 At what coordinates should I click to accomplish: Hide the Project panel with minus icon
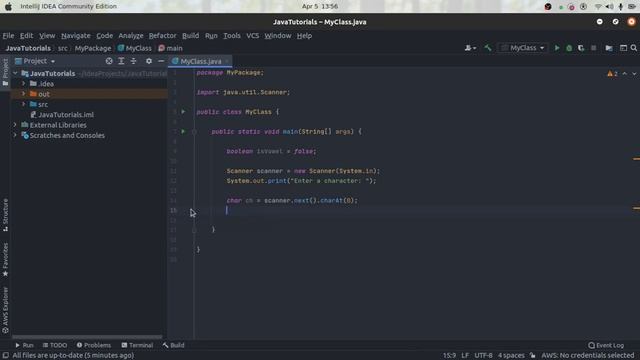(x=161, y=61)
